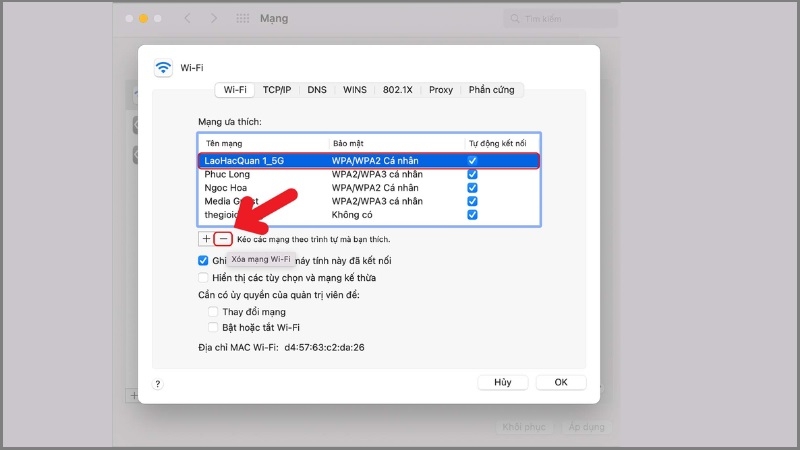Viewport: 800px width, 450px height.
Task: Toggle remember joined networks checkbox
Action: [x=203, y=260]
